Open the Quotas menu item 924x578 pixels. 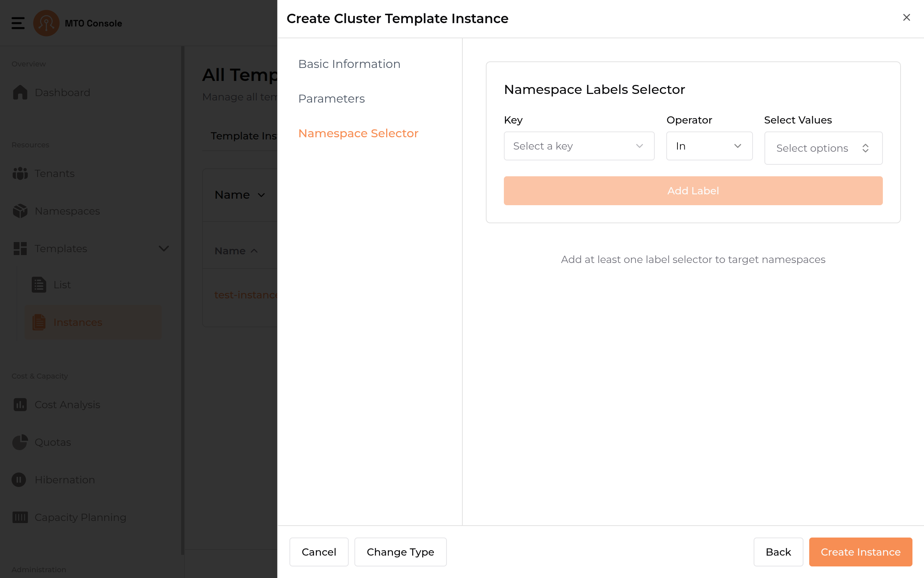(x=53, y=442)
